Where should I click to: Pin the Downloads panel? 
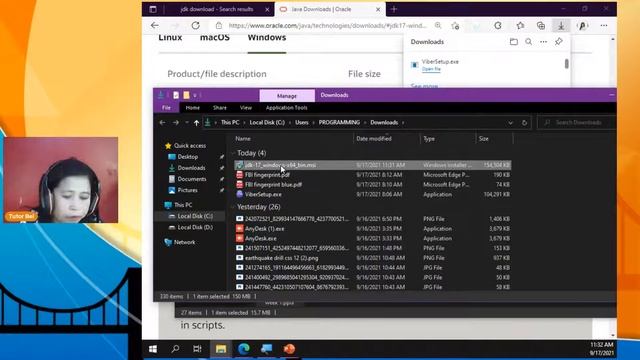tap(558, 42)
